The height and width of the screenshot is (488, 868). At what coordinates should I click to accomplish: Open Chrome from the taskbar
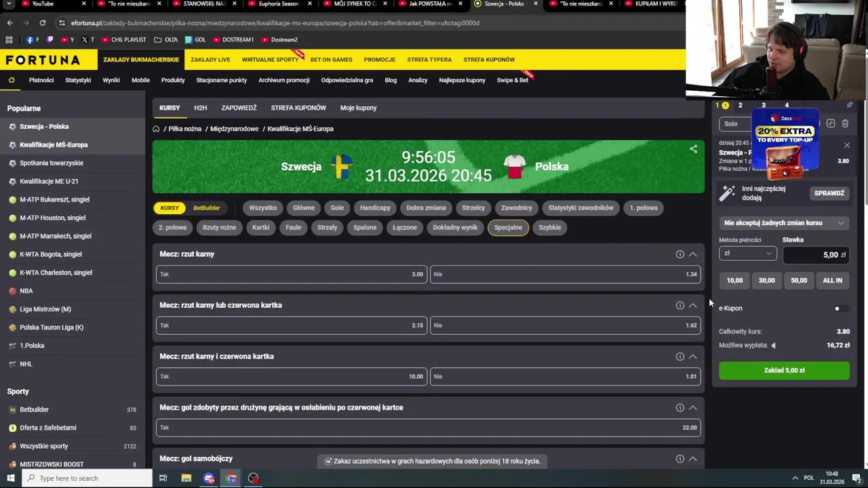pyautogui.click(x=231, y=478)
